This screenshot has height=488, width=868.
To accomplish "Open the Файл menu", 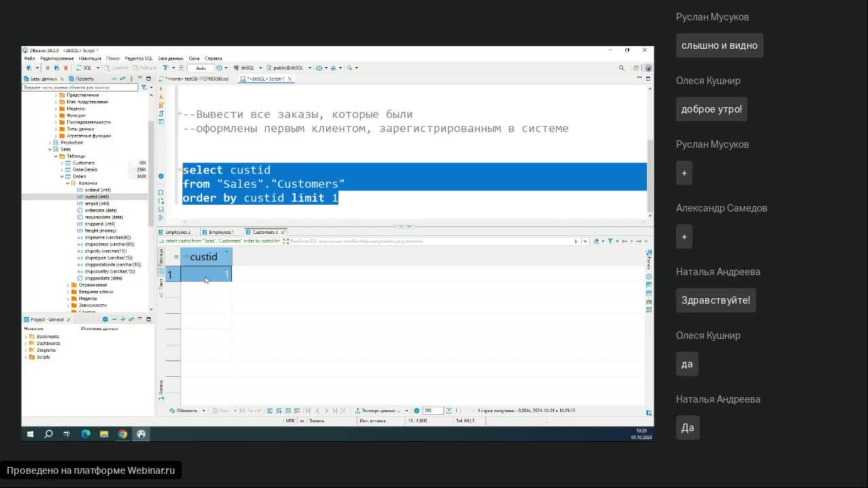I will pos(29,58).
